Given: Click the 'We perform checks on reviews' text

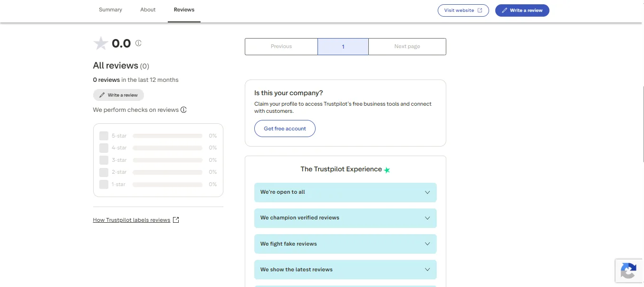Looking at the screenshot, I should (136, 110).
